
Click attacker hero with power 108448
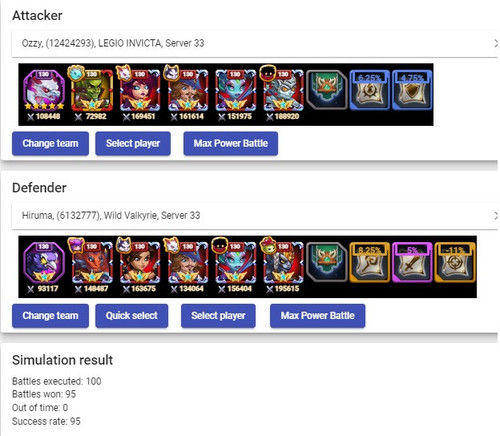(x=44, y=94)
